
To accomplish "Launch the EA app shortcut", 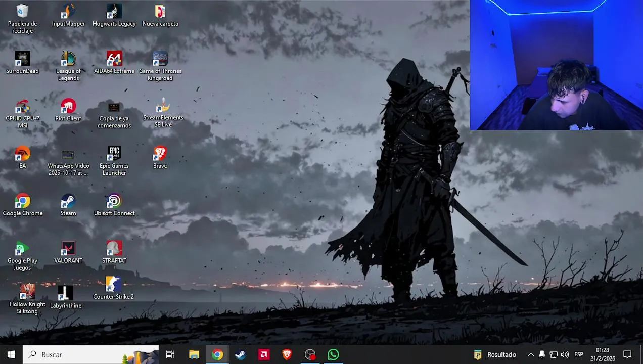I will [x=22, y=157].
